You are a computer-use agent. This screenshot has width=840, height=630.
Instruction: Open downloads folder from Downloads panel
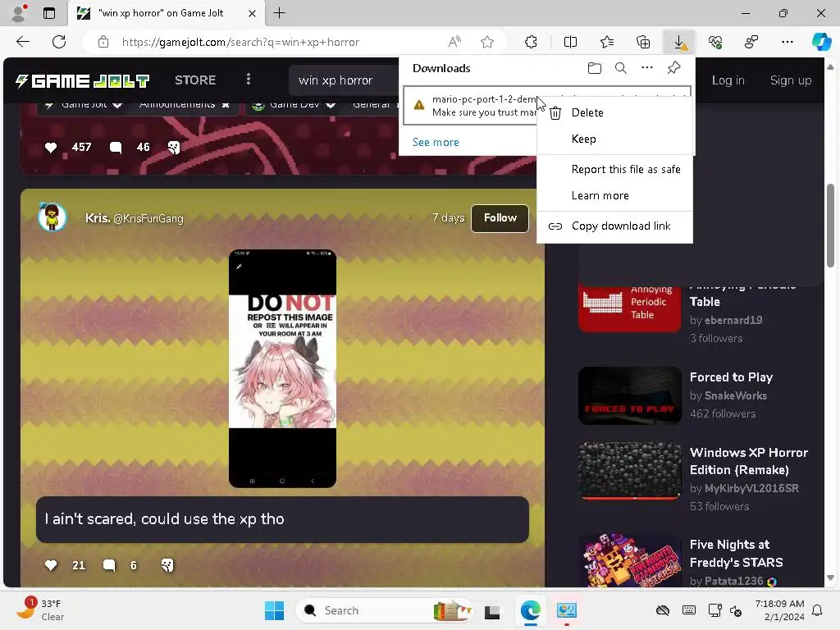point(594,68)
